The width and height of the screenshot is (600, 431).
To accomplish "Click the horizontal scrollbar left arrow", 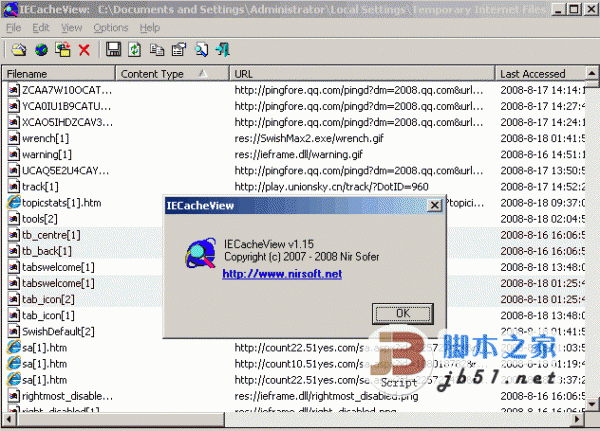I will [x=8, y=419].
